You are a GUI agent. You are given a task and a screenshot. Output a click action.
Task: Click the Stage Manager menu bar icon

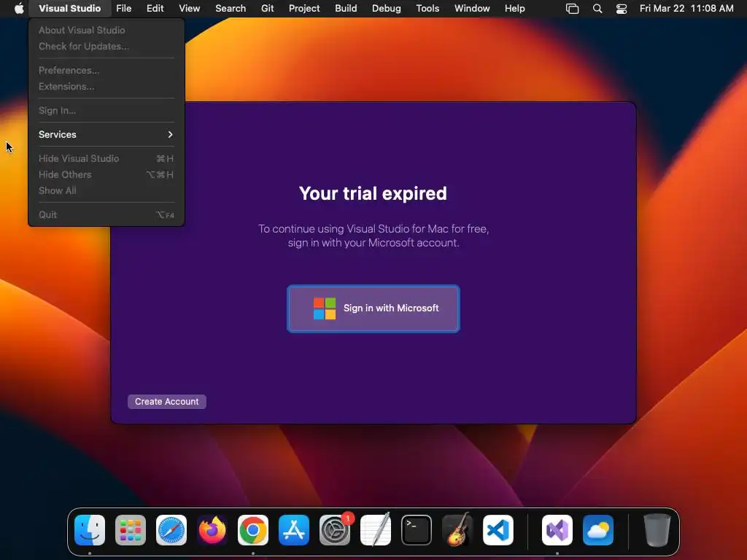[572, 9]
